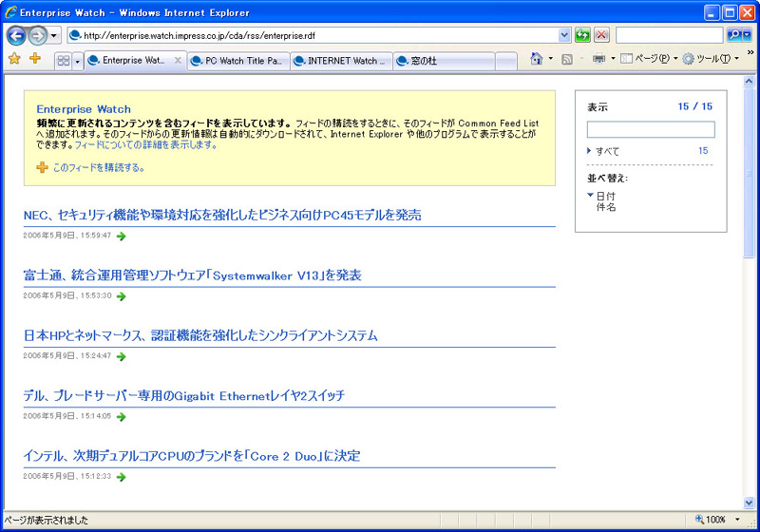Open the search provider dropdown arrow
This screenshot has height=532, width=760.
pyautogui.click(x=748, y=35)
